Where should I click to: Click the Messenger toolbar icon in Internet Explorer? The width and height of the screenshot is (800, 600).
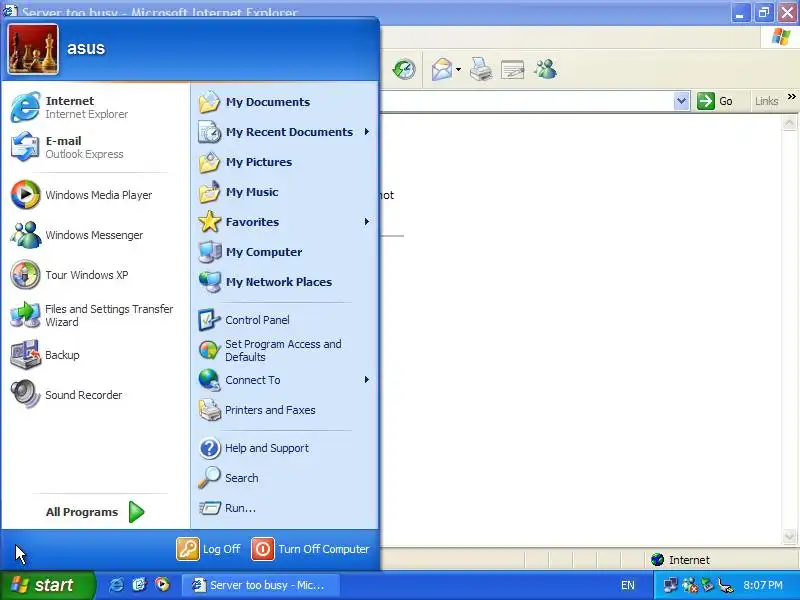click(545, 69)
